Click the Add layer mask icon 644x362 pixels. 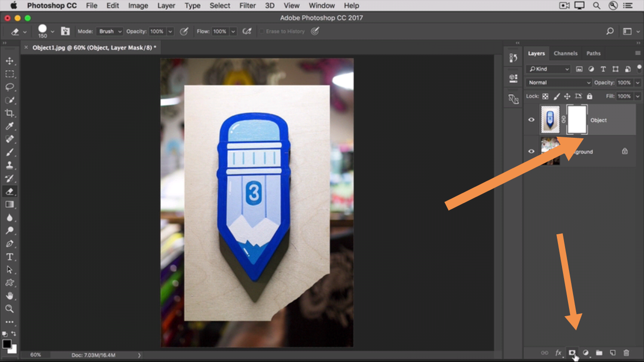[x=572, y=353]
